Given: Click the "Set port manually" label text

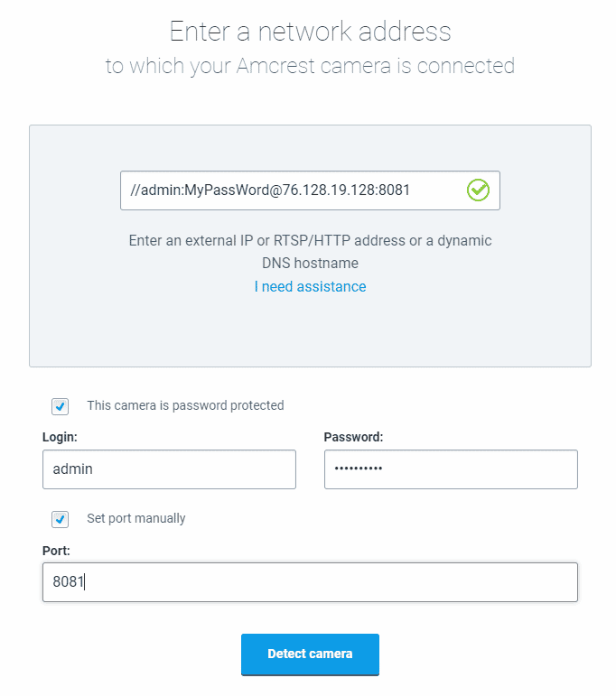Looking at the screenshot, I should coord(136,519).
